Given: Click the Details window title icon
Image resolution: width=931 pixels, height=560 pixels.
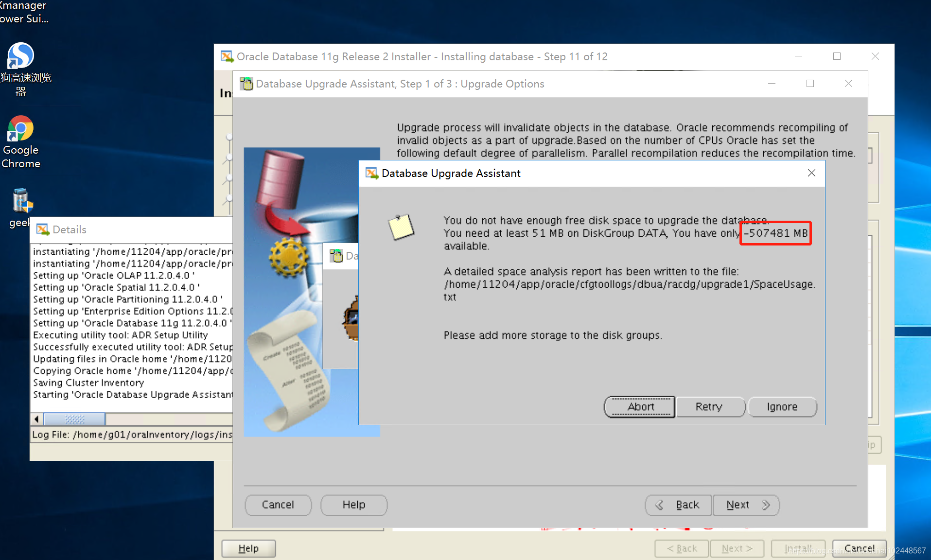Looking at the screenshot, I should tap(43, 229).
